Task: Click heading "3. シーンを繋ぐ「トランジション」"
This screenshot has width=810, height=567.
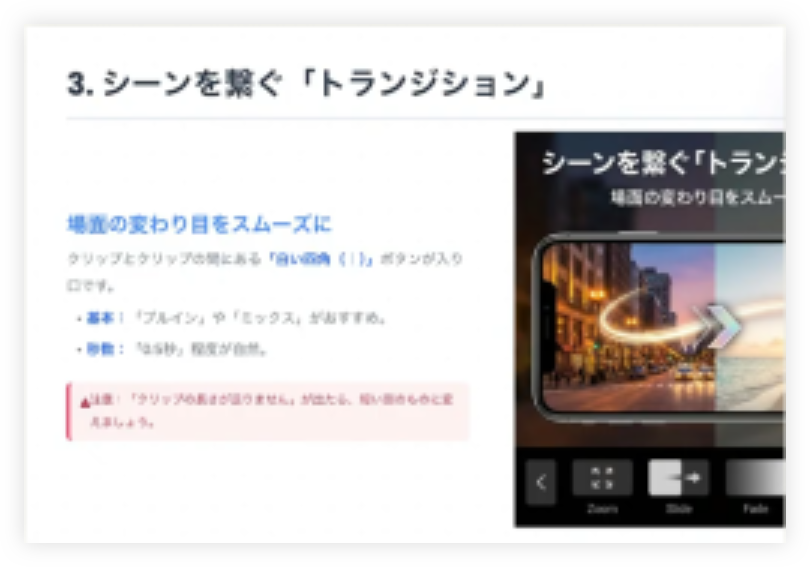Action: click(307, 84)
